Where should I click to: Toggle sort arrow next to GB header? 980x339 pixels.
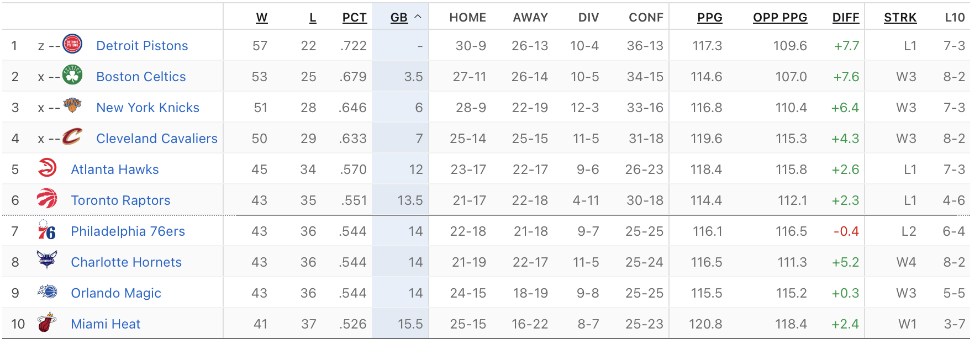[418, 17]
